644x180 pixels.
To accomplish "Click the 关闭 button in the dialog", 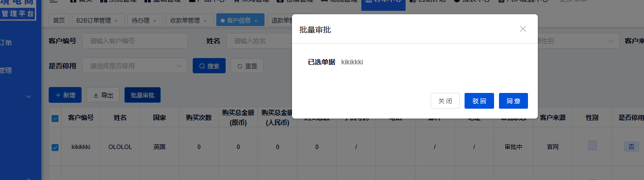I will click(445, 101).
